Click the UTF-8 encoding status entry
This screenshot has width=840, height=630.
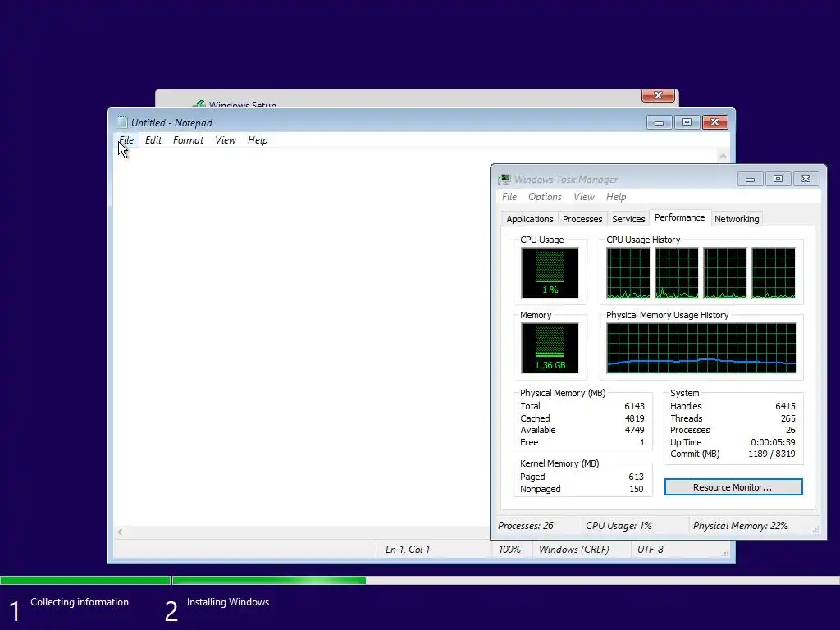(651, 549)
